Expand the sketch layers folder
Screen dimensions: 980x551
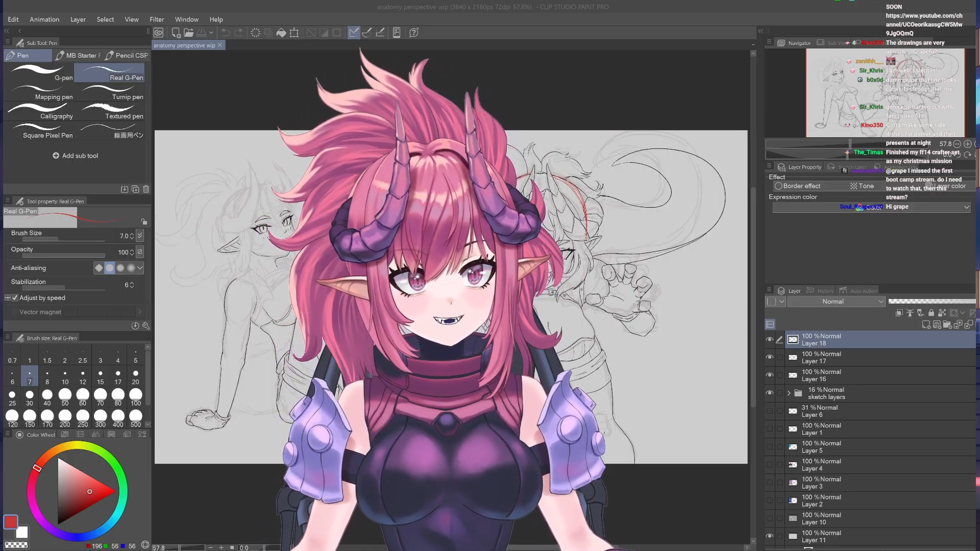[789, 393]
